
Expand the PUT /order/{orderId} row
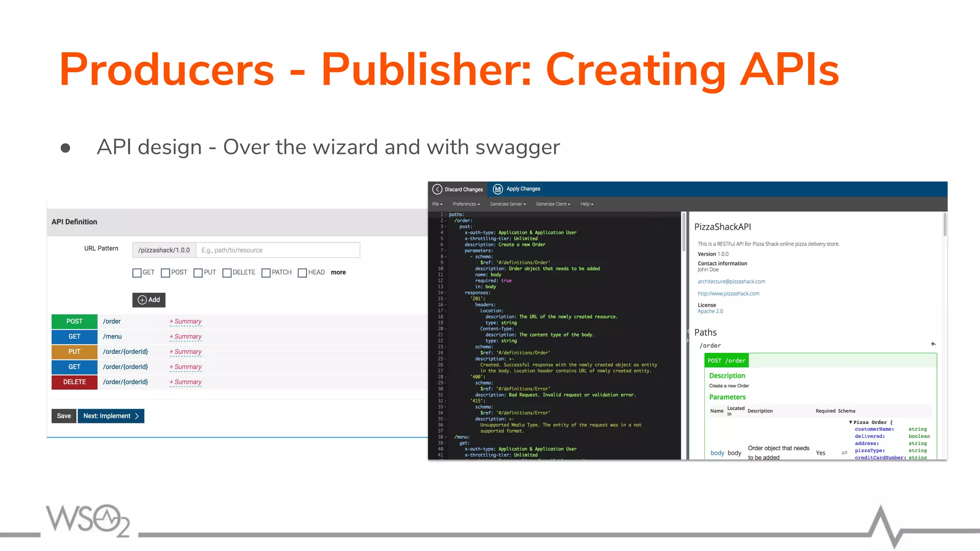(x=239, y=352)
